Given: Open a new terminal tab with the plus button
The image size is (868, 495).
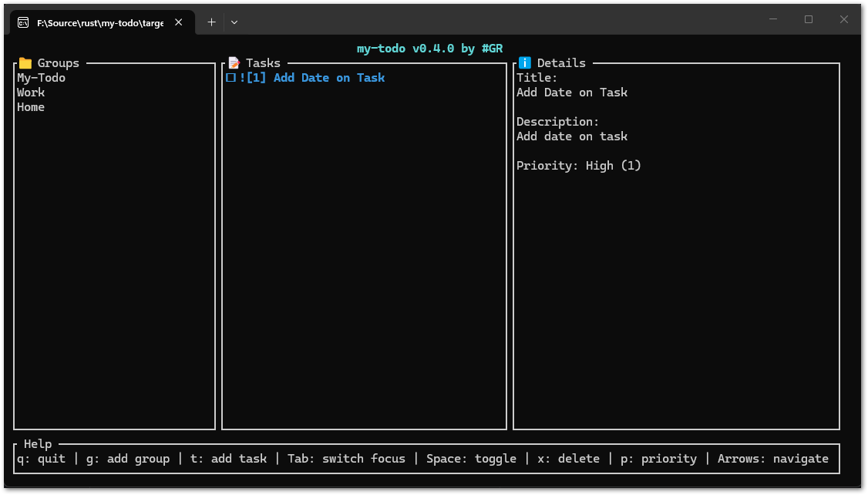Looking at the screenshot, I should click(x=211, y=22).
